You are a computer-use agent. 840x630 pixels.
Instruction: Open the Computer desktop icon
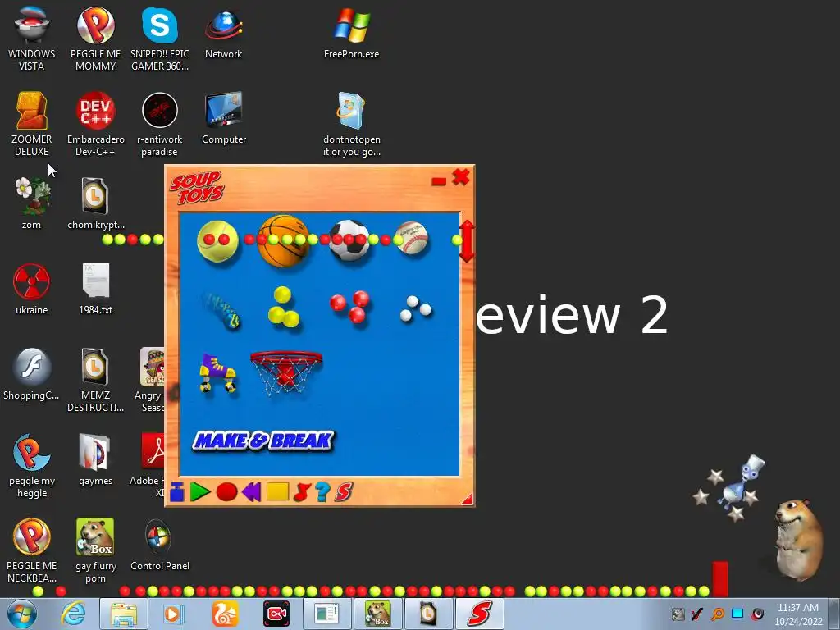click(223, 118)
